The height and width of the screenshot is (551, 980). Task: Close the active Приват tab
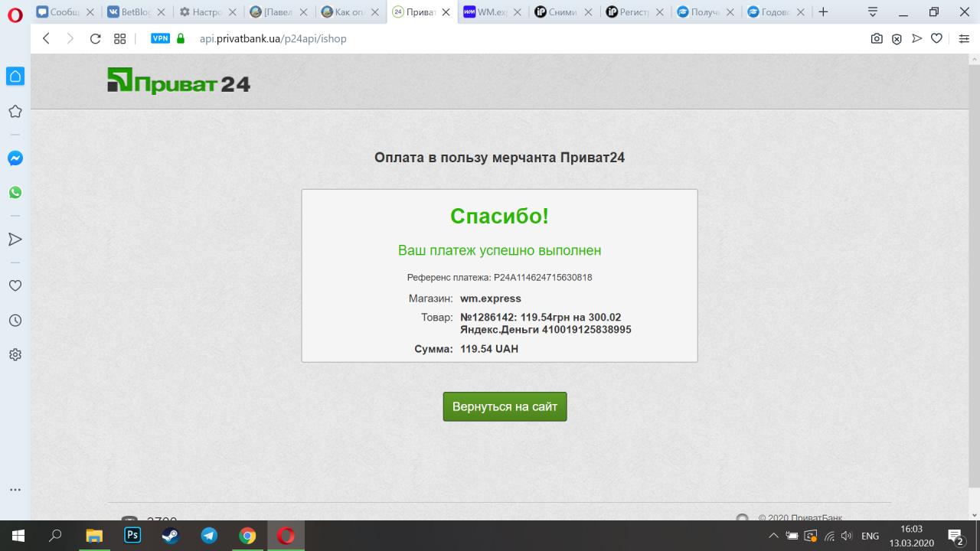point(446,12)
